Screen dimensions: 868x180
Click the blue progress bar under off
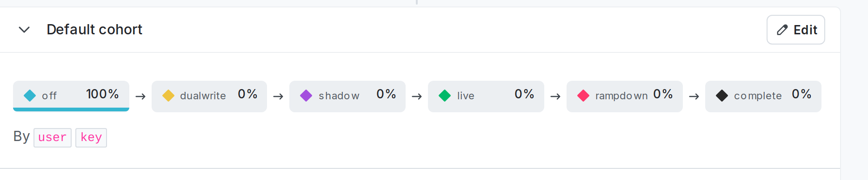(x=71, y=109)
